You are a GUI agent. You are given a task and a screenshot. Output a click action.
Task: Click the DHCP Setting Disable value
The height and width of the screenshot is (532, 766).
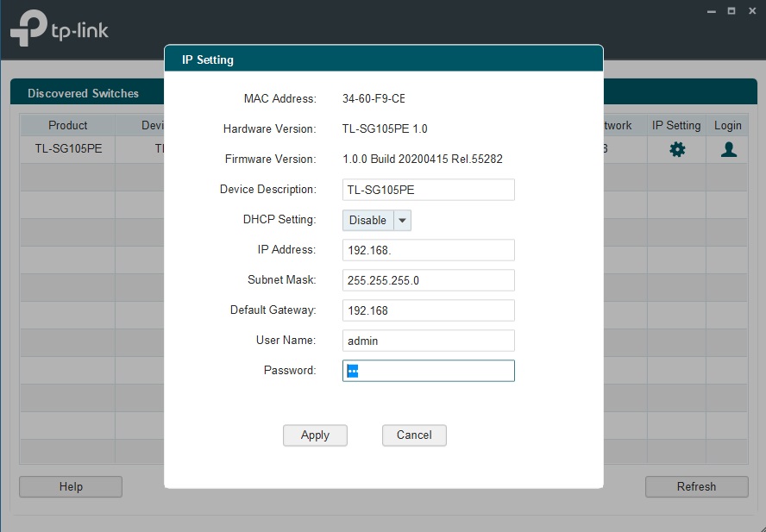[x=367, y=221]
